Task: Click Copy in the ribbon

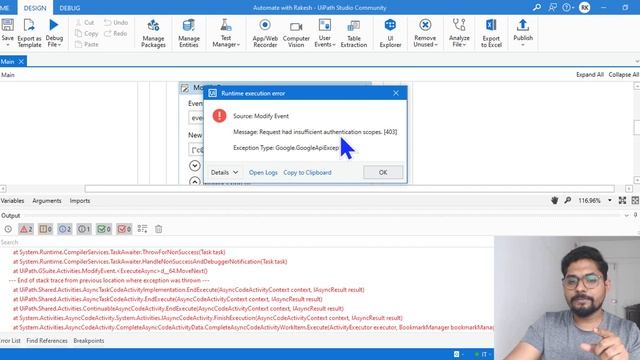Action: coord(87,33)
